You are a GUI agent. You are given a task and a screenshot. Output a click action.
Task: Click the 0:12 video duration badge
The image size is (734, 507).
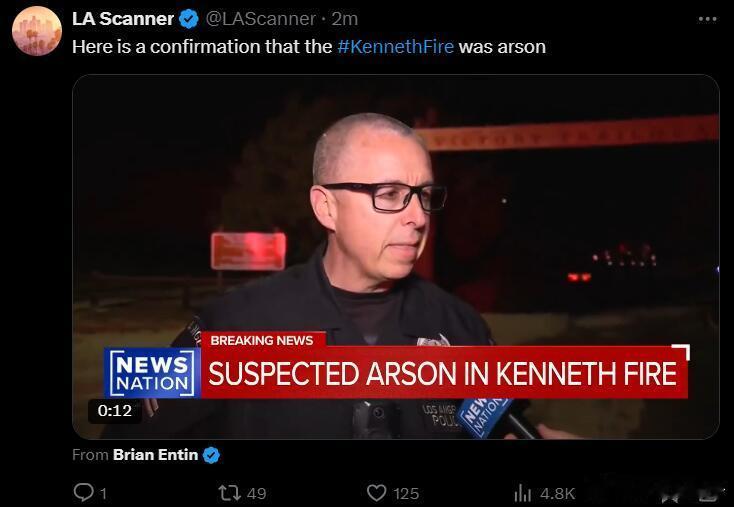pyautogui.click(x=115, y=411)
